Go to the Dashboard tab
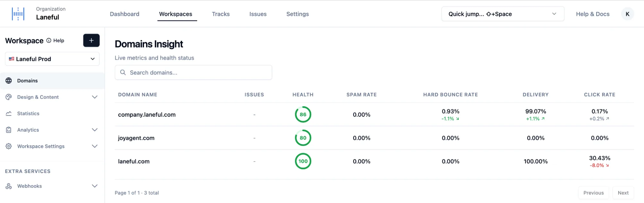The image size is (644, 203). [125, 14]
